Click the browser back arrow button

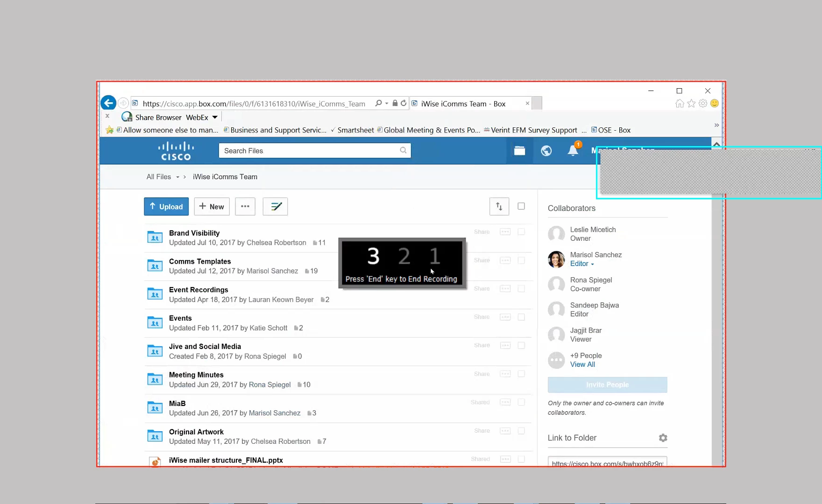(x=108, y=103)
